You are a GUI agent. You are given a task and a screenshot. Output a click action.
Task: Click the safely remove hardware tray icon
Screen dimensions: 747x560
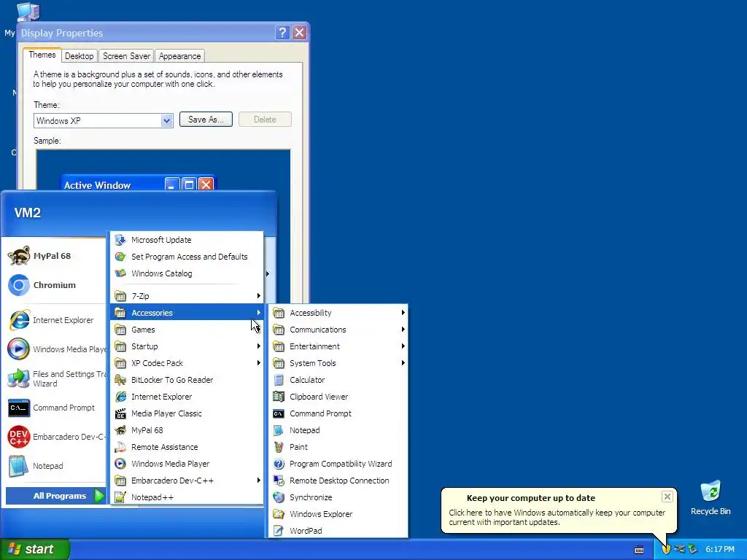pos(693,549)
